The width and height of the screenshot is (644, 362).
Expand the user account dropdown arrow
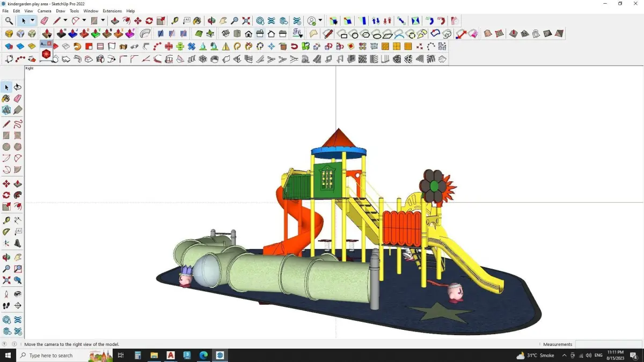[320, 21]
